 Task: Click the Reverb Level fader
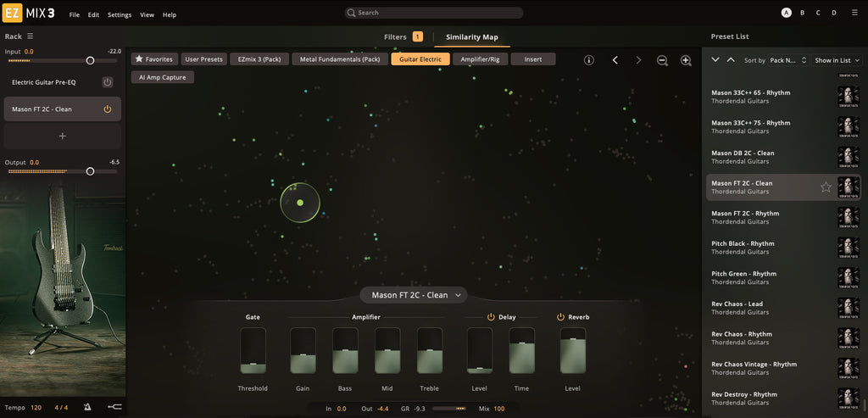(573, 350)
